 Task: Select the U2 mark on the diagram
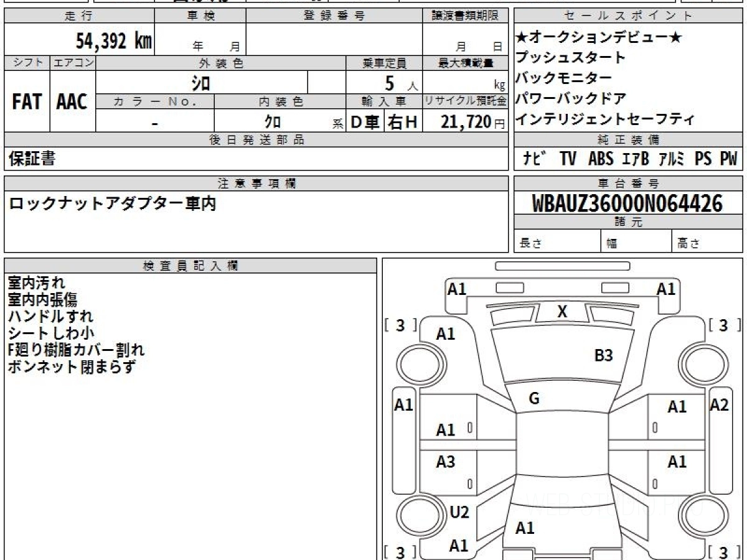tap(459, 513)
